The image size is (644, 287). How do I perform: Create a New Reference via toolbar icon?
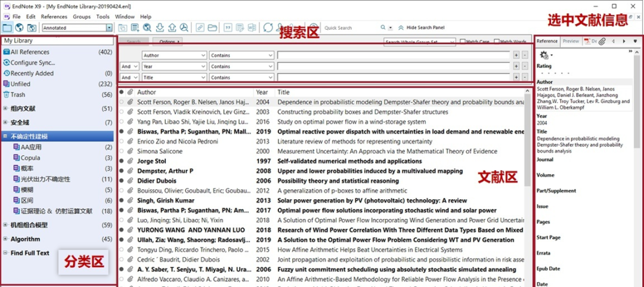135,28
